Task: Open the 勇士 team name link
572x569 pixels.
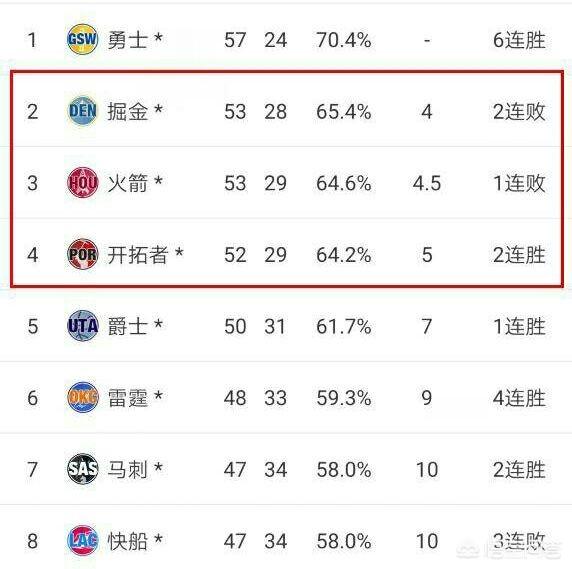Action: (x=128, y=40)
